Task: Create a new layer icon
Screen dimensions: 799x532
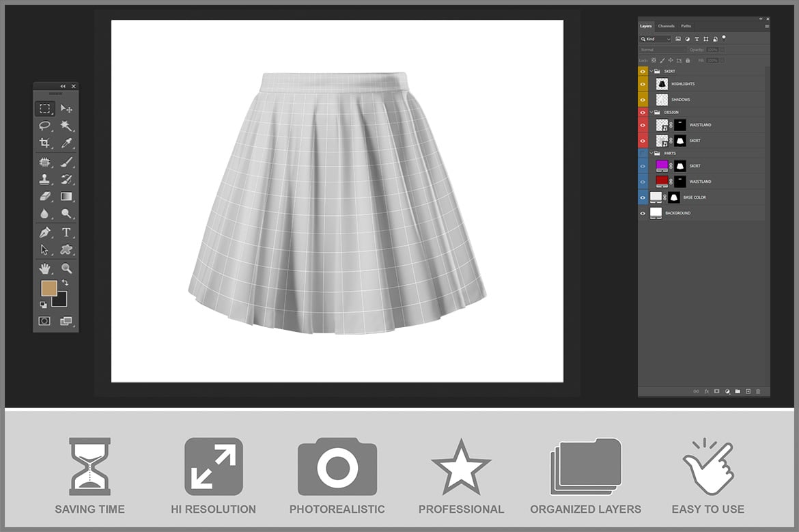Action: point(748,391)
